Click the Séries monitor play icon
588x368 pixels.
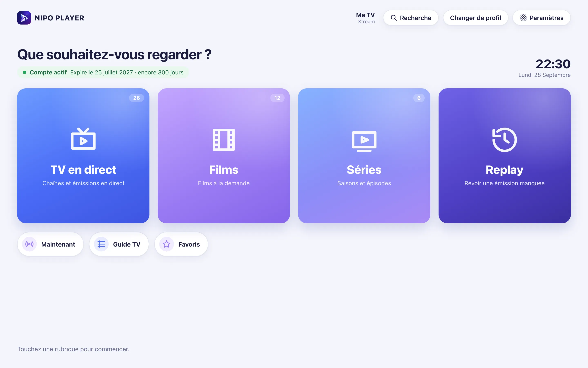coord(364,141)
